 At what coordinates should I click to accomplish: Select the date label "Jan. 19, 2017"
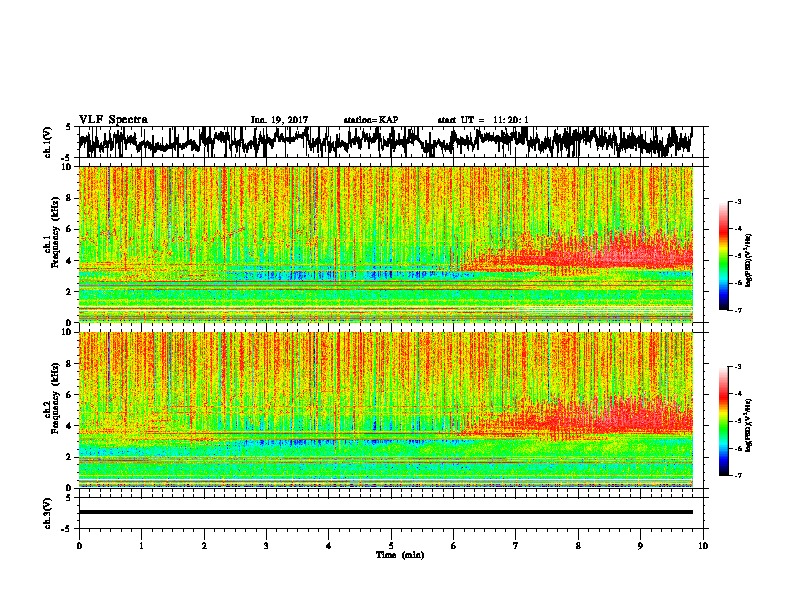coord(279,120)
